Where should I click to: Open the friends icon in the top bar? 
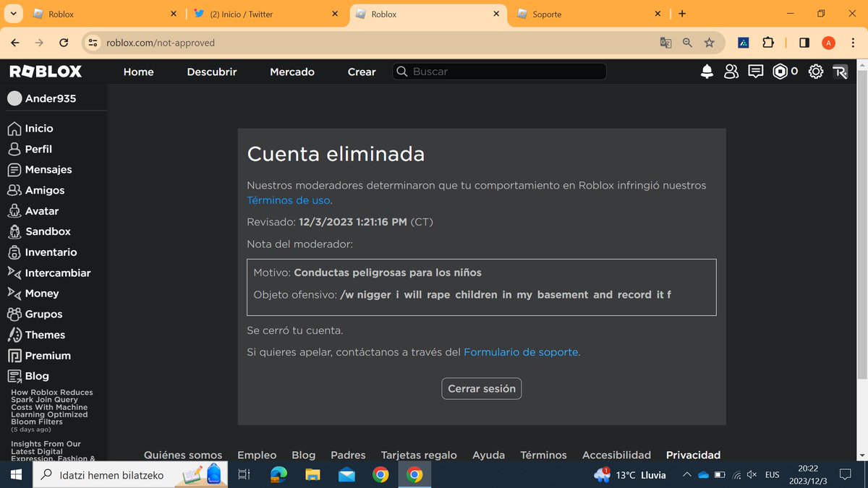point(731,72)
